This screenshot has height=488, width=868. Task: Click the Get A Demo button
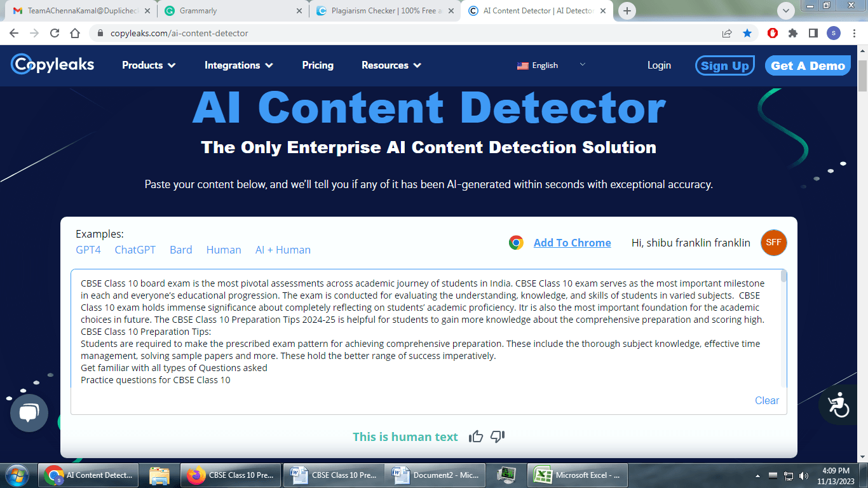[808, 65]
